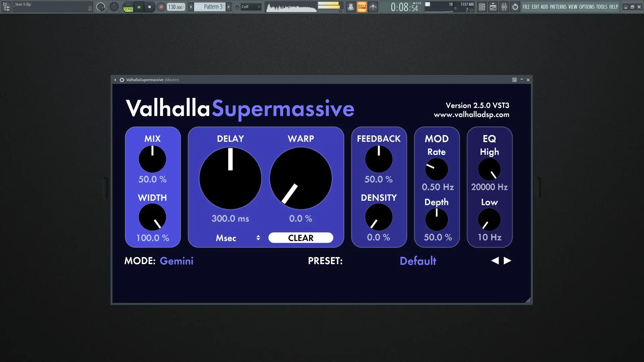Click the next preset arrow in Supermassive

point(508,260)
